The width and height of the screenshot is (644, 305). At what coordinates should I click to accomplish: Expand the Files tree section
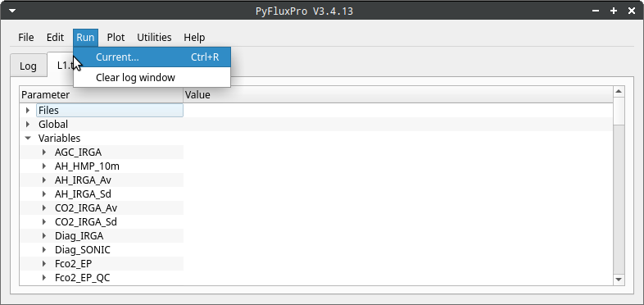click(x=28, y=110)
